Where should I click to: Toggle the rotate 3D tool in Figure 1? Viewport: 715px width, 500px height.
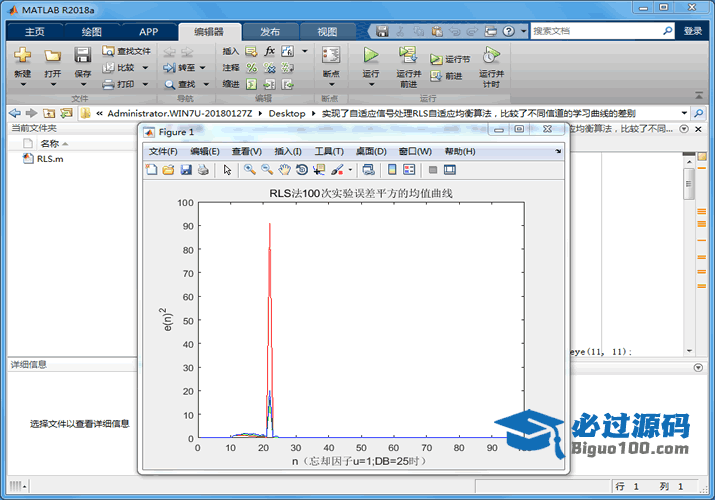[301, 170]
